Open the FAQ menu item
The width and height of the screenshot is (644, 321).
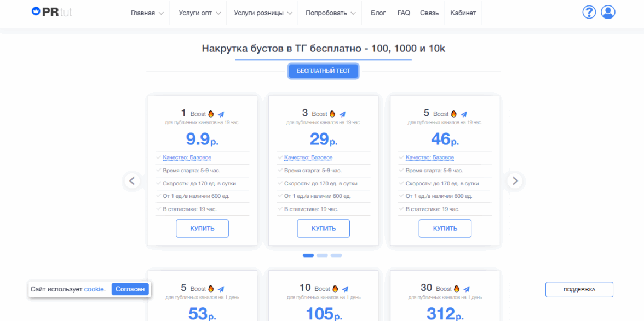pos(404,13)
